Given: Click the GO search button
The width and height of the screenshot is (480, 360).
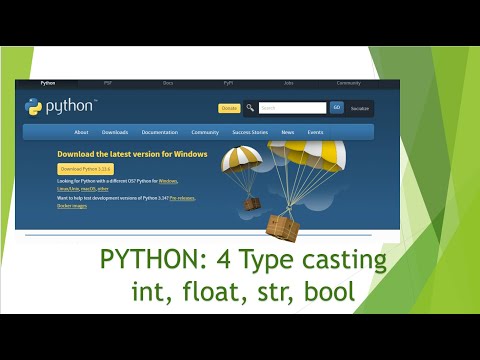Looking at the screenshot, I should pyautogui.click(x=337, y=107).
